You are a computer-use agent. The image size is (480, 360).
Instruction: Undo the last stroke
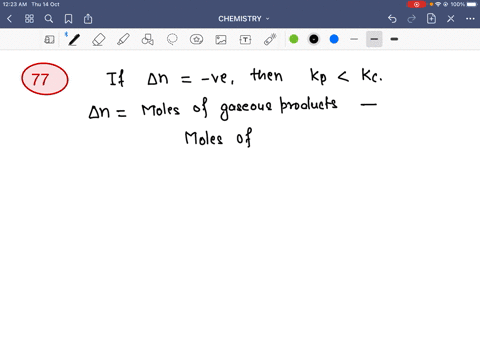point(392,19)
